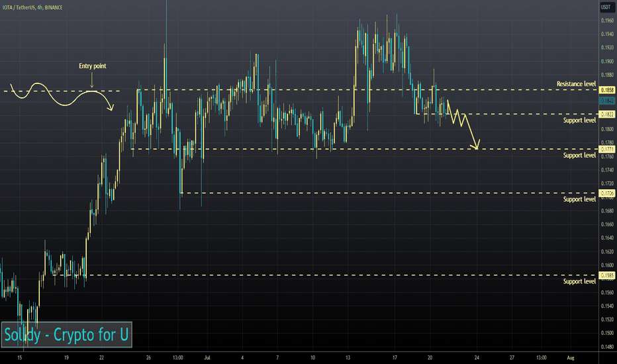Click the '26' date on time axis
This screenshot has height=364, width=617.
tap(148, 357)
